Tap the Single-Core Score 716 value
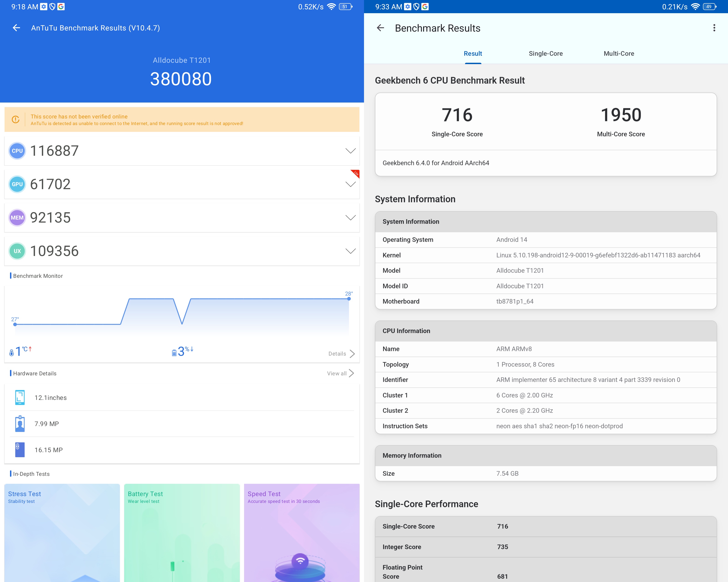 point(457,115)
